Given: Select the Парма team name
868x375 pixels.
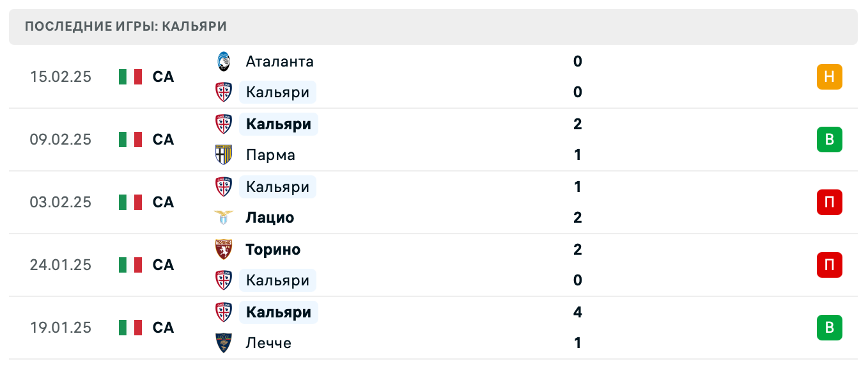Looking at the screenshot, I should tap(270, 155).
